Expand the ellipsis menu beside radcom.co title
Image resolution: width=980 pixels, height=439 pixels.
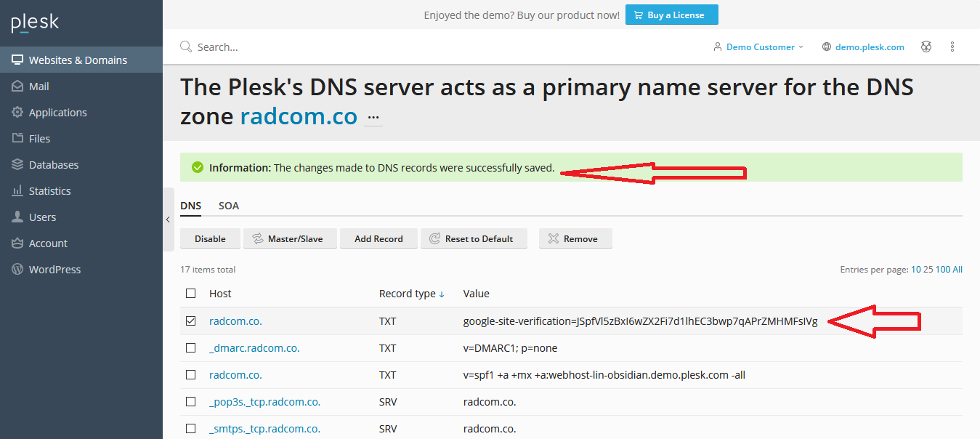point(373,117)
